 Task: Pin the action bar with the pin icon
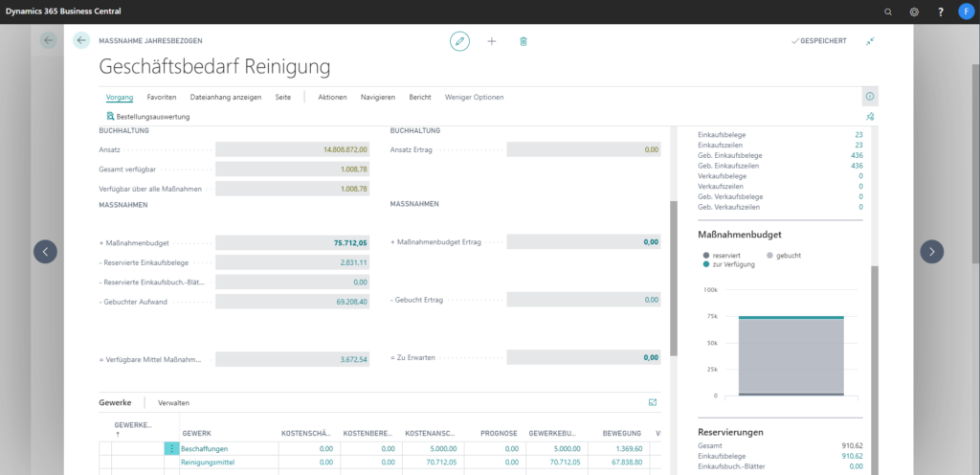[869, 117]
